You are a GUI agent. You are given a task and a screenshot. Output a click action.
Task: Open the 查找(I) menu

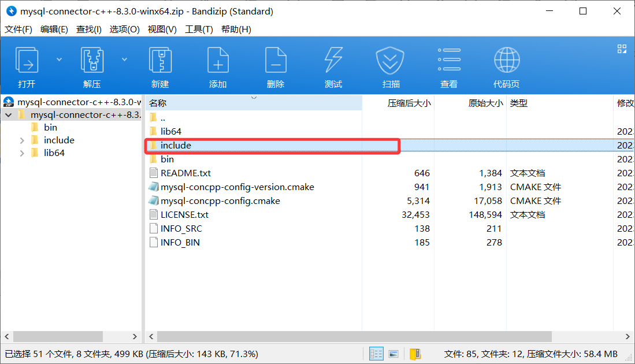tap(88, 29)
